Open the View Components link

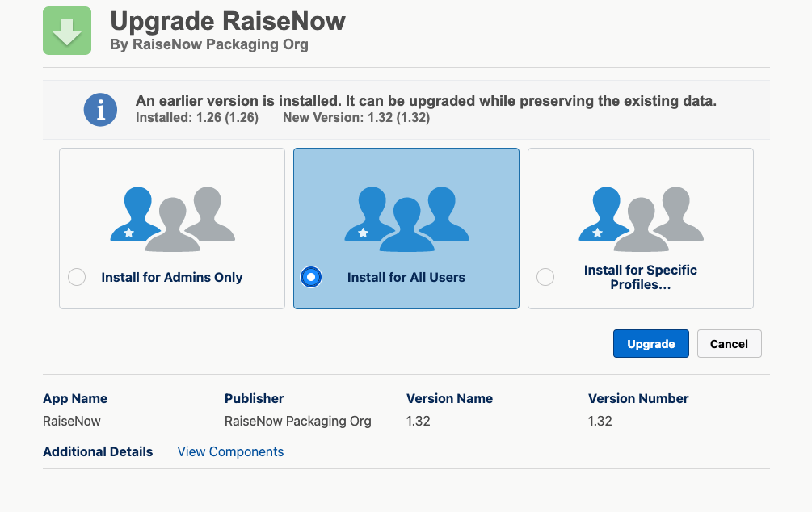click(230, 452)
